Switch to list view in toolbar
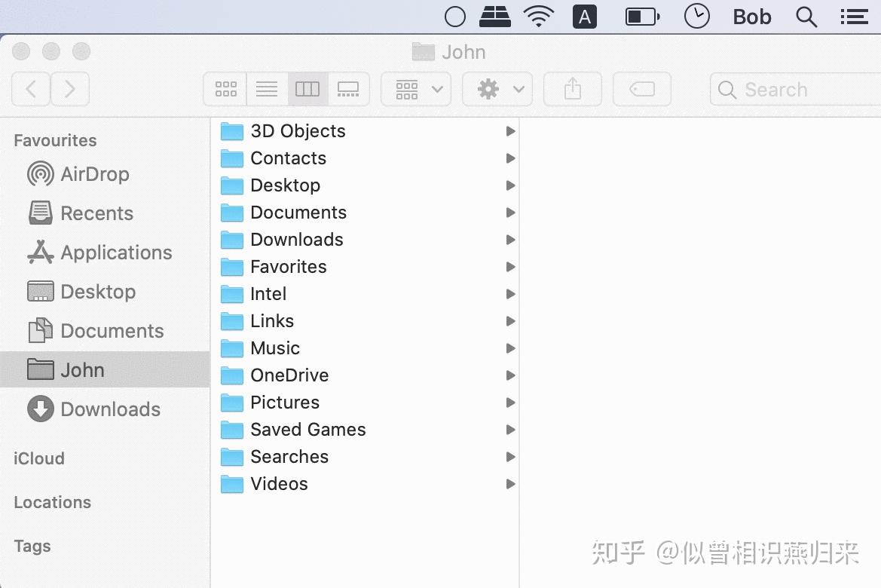Viewport: 881px width, 588px height. pyautogui.click(x=267, y=89)
